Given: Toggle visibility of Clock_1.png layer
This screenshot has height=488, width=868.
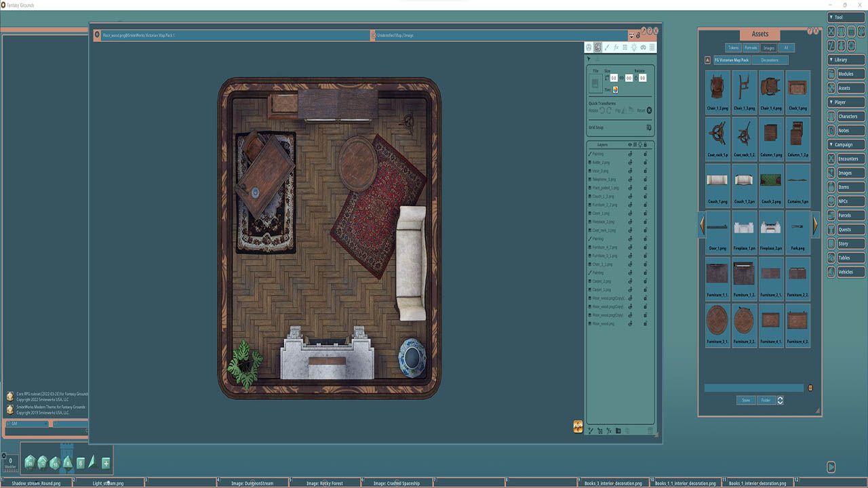Looking at the screenshot, I should coord(630,213).
